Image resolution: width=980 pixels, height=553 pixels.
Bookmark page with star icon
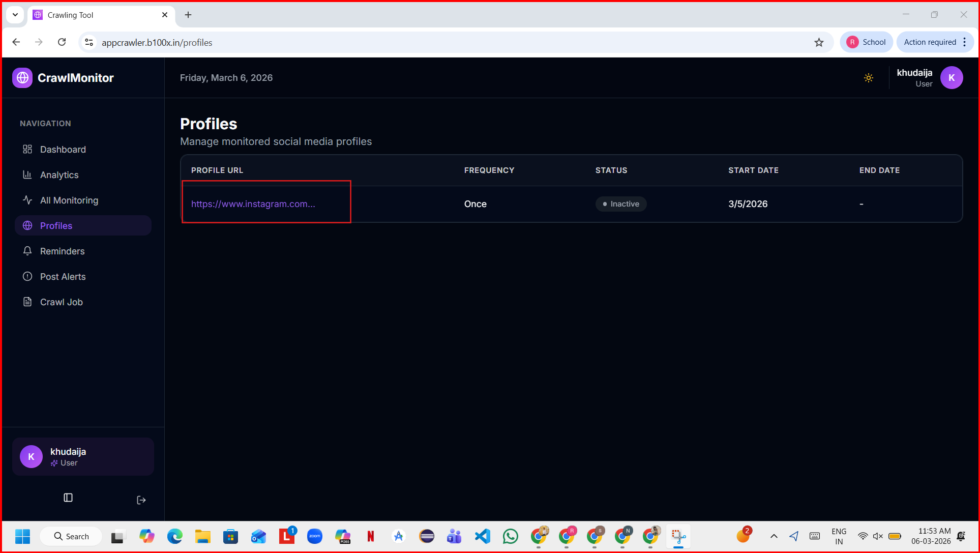[819, 42]
